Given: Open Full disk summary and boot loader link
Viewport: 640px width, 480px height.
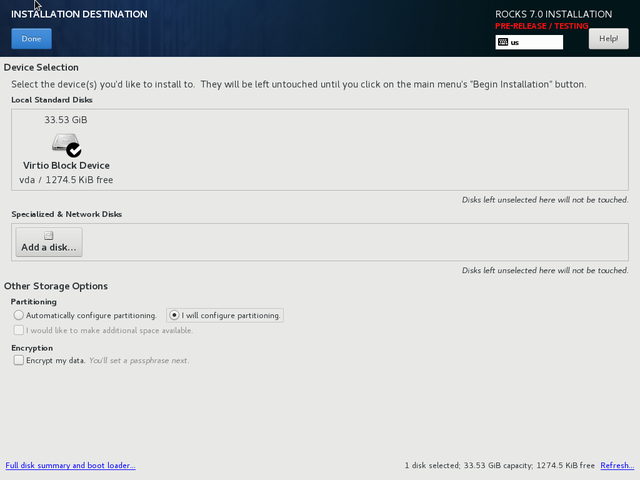Looking at the screenshot, I should point(70,466).
